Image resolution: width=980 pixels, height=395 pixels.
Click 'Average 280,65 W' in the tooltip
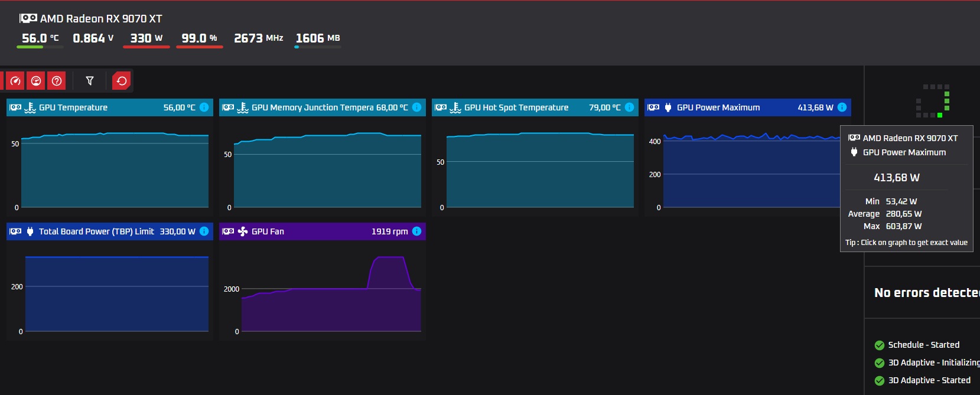[885, 214]
